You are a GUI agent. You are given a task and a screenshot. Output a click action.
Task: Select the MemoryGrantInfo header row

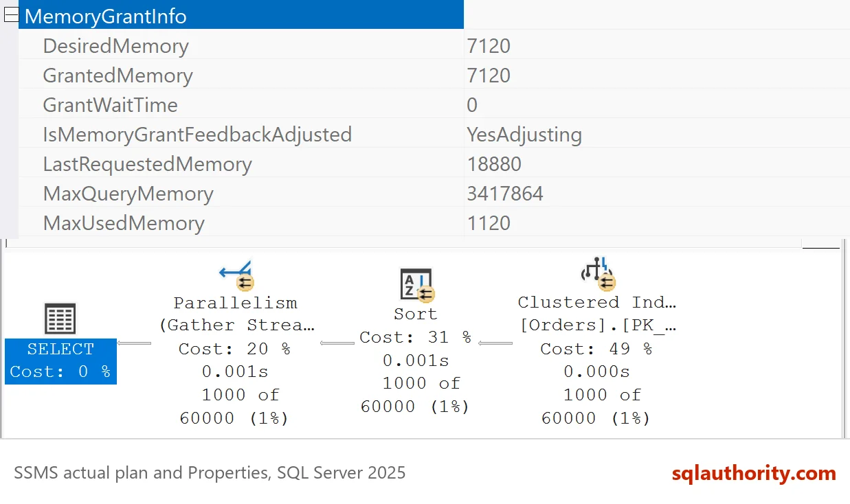click(x=241, y=14)
